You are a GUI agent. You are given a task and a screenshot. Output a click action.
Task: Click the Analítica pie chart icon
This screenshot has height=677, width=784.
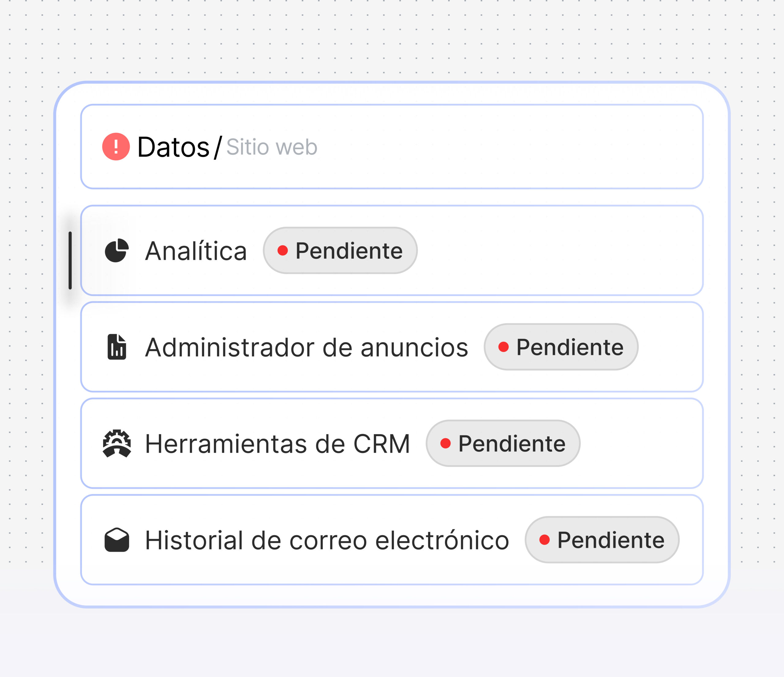[117, 250]
